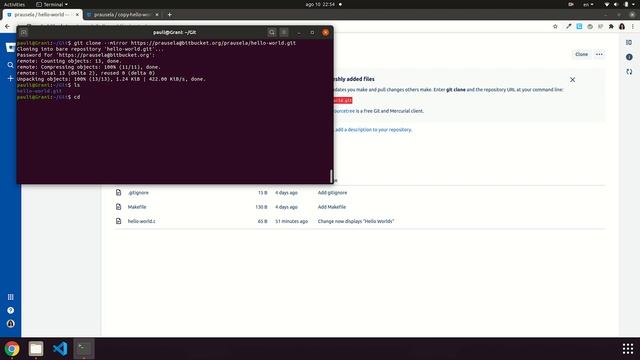This screenshot has height=360, width=640.
Task: Click the browser back arrow
Action: coord(7,27)
